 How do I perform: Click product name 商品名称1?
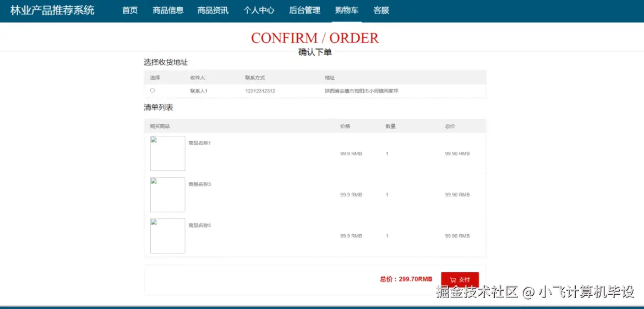click(199, 143)
